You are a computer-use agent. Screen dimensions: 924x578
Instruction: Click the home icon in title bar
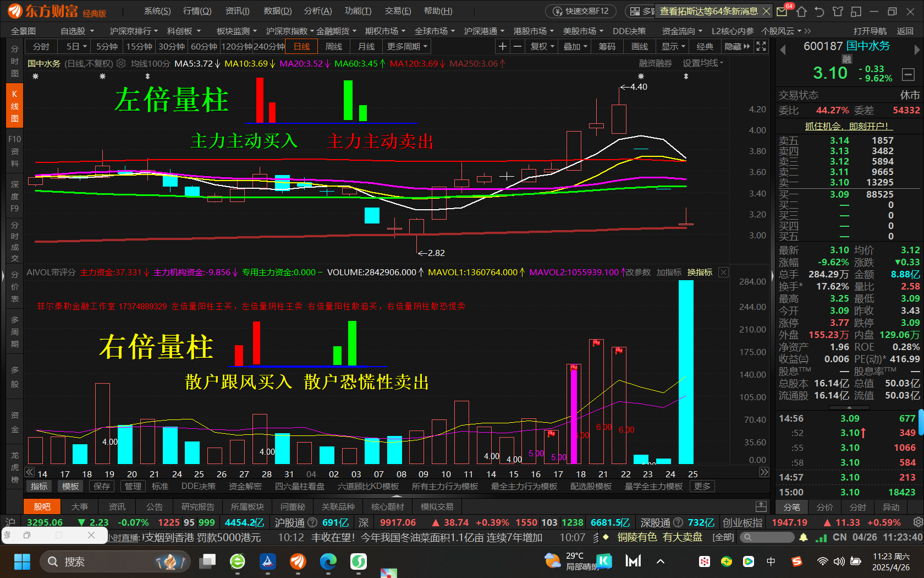[x=801, y=11]
